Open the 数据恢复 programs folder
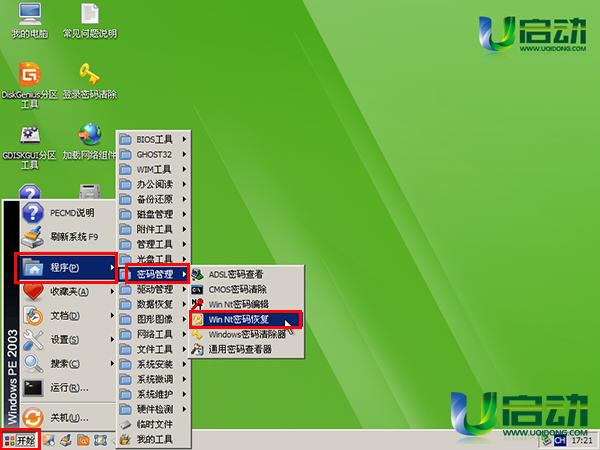Image resolution: width=600 pixels, height=450 pixels. tap(153, 304)
